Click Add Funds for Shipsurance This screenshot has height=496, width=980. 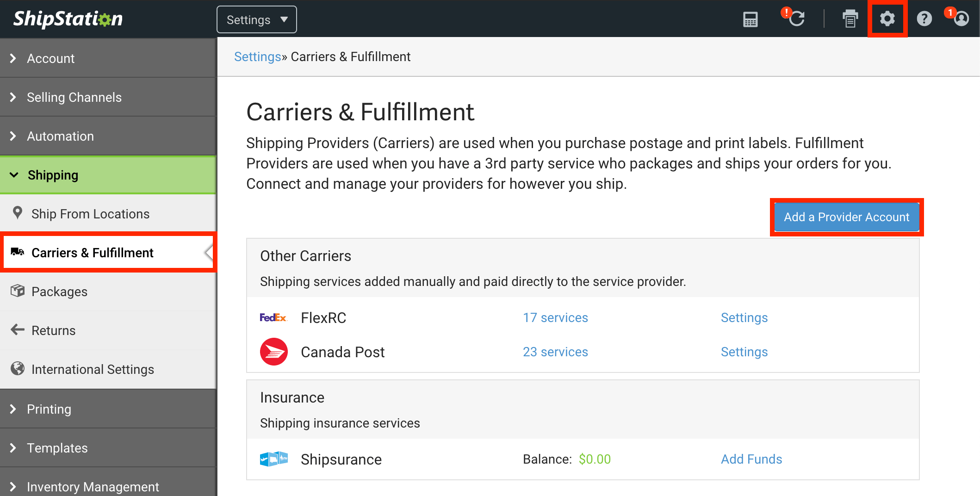click(751, 459)
